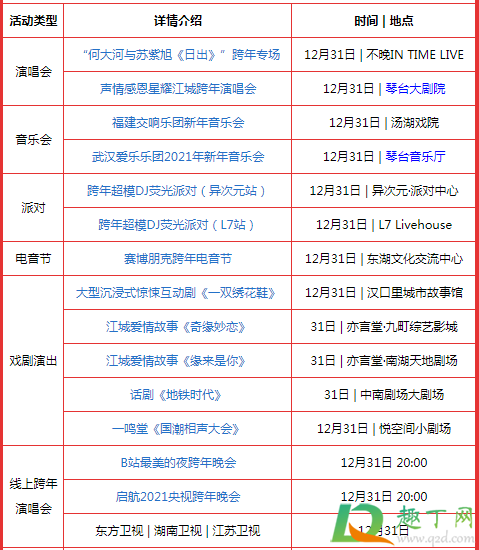This screenshot has height=550, width=479.
Task: Select 12月31日 | 悦空间小剧场 cell
Action: (383, 429)
